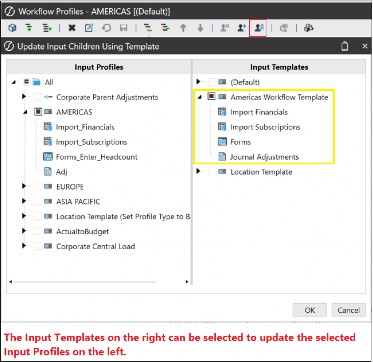373x362 pixels.
Task: Select Import Subscriptions in Americas Workflow Template
Action: [x=265, y=127]
